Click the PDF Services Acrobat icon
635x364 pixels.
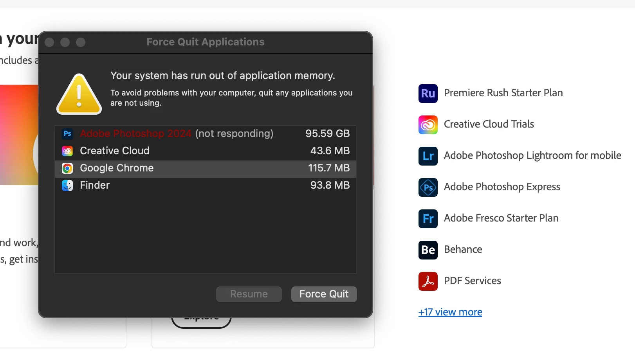[x=428, y=281]
